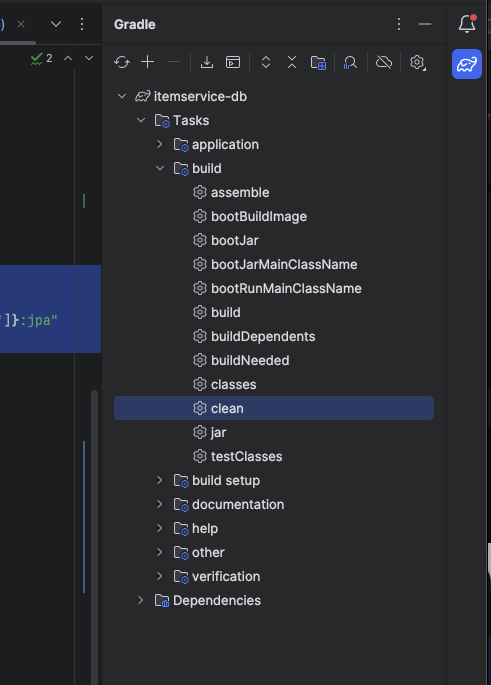Click the itemservice-db project label
This screenshot has height=685, width=491.
point(200,96)
